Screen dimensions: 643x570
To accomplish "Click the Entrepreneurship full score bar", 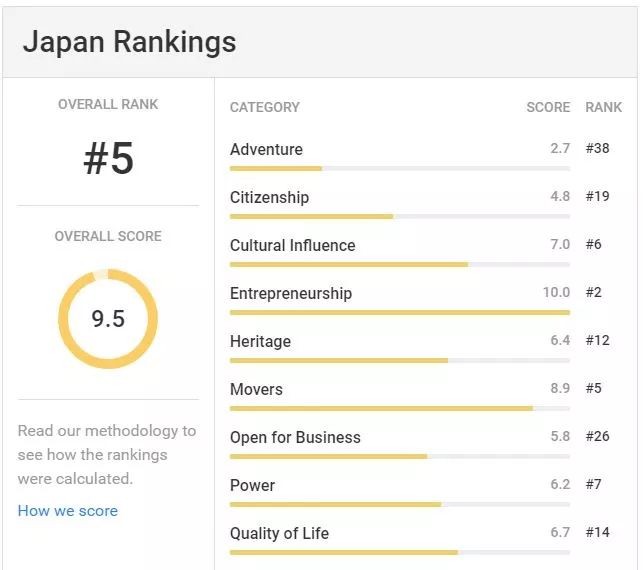I will [400, 313].
